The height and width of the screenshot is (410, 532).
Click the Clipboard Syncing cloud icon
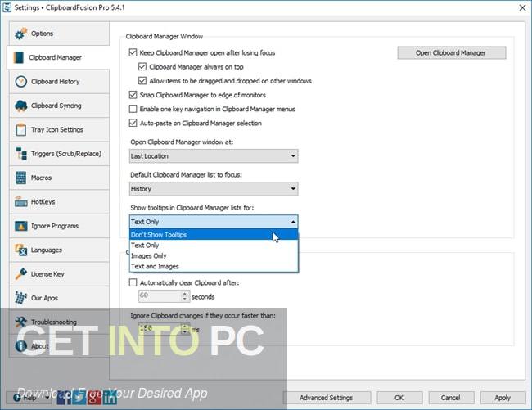tap(20, 106)
